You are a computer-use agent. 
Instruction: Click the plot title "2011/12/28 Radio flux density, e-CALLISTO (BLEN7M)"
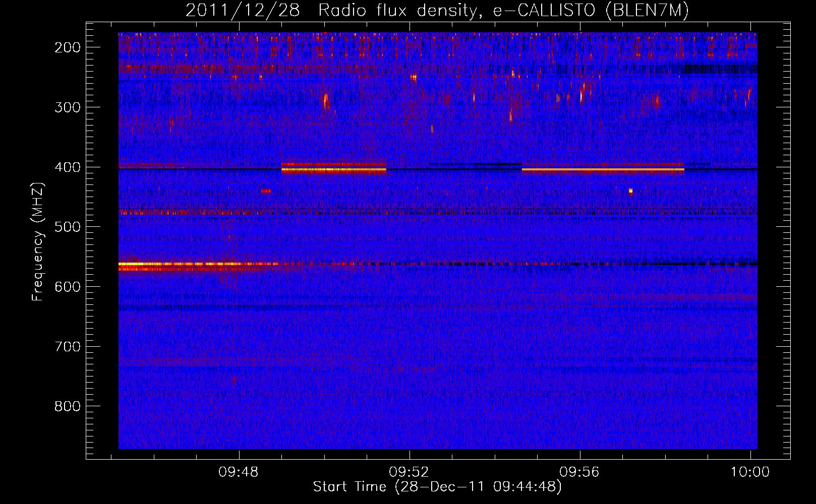(437, 10)
